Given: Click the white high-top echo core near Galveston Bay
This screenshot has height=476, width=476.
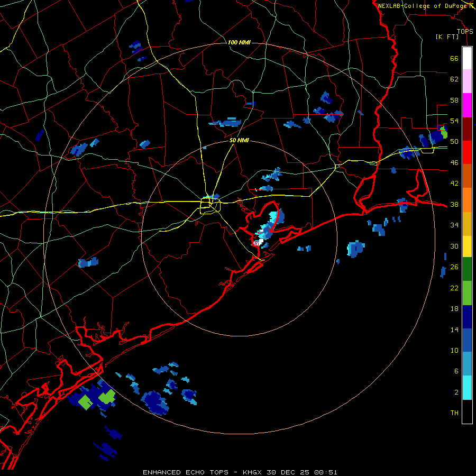Looking at the screenshot, I should (x=261, y=241).
